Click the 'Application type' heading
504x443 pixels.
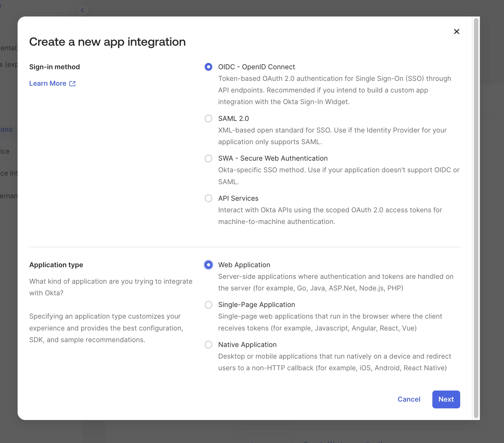[56, 265]
